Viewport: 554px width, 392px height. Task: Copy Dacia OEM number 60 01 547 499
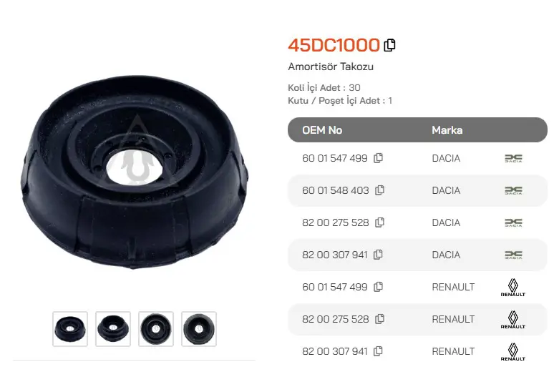pos(379,158)
